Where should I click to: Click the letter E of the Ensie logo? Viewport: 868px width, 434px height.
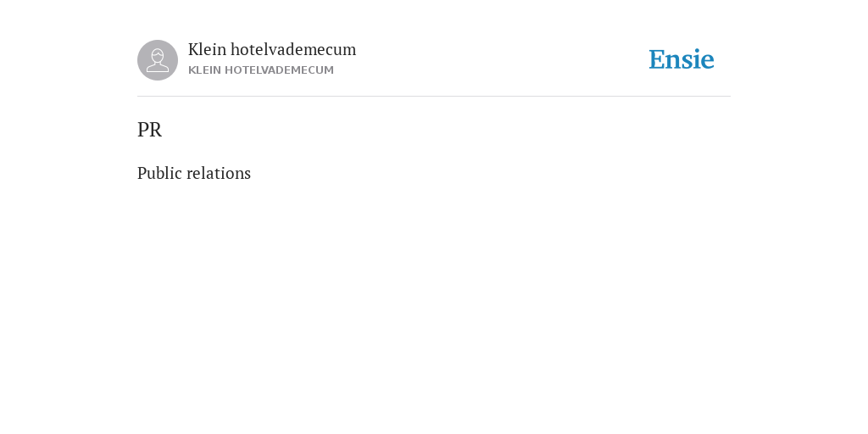tap(657, 60)
